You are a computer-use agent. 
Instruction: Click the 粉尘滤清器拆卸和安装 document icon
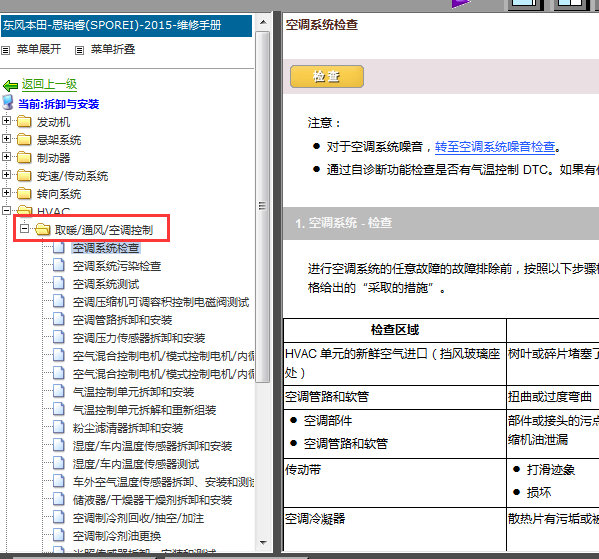coord(58,427)
